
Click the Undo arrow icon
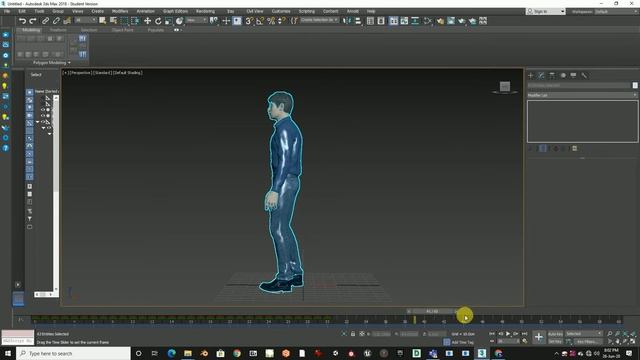[x=22, y=21]
